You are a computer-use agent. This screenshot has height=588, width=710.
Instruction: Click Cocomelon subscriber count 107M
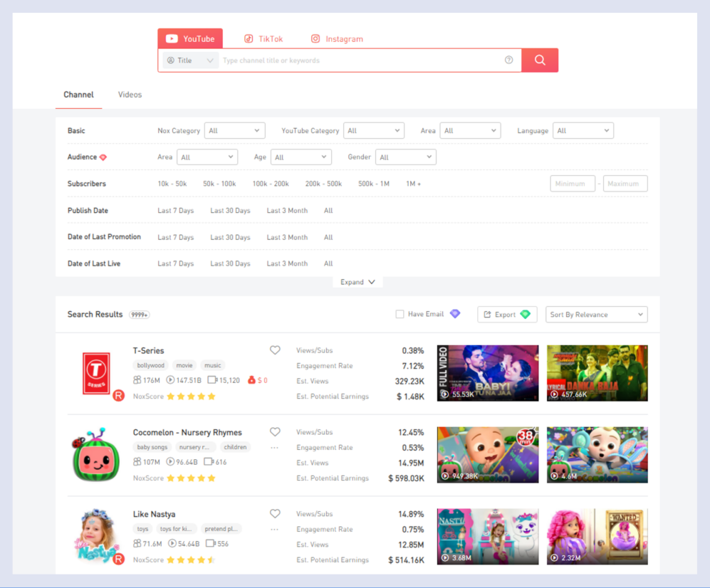[x=147, y=462]
